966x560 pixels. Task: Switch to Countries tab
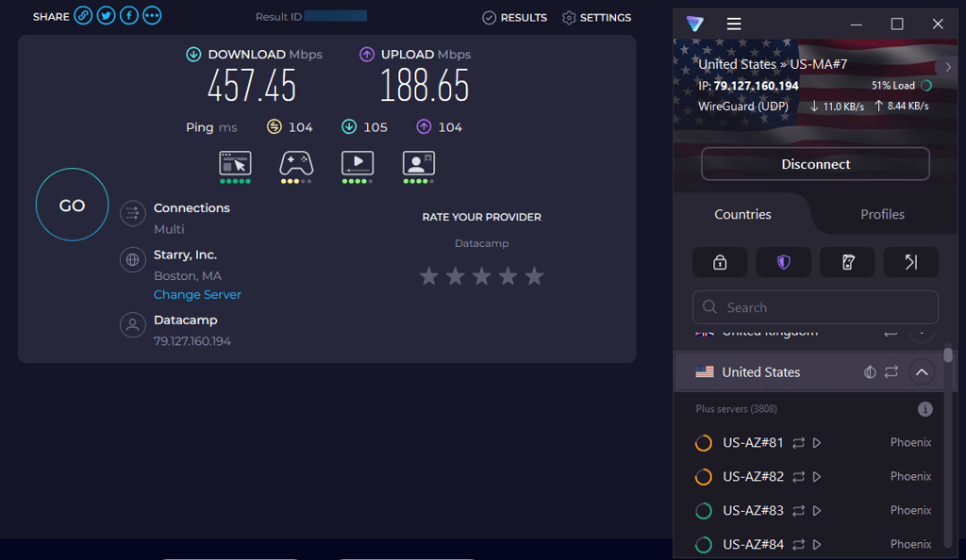[742, 214]
